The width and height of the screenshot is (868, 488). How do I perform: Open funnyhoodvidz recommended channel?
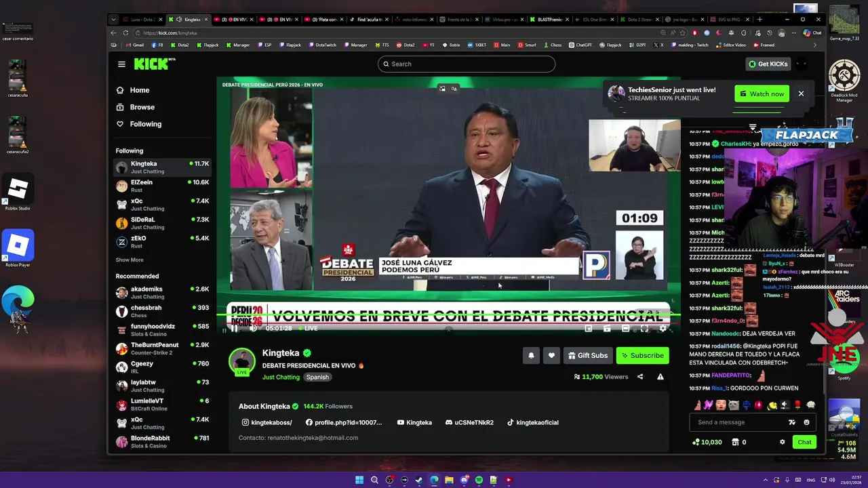[x=163, y=330]
